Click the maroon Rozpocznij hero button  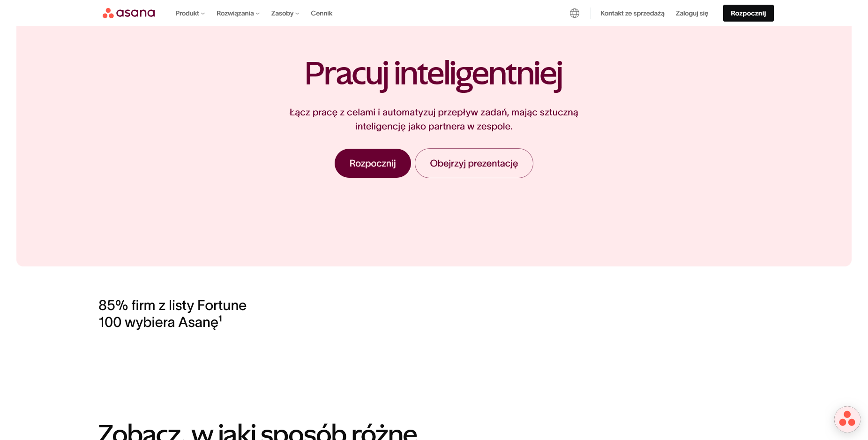coord(373,163)
